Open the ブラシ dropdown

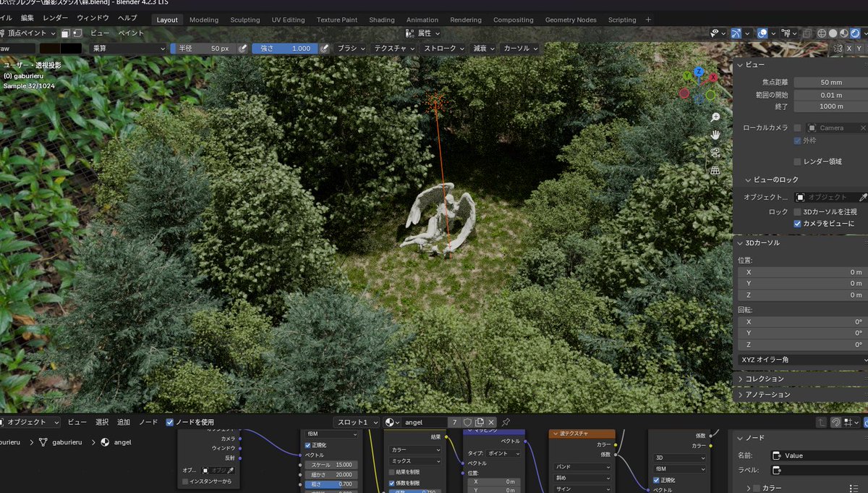[351, 49]
